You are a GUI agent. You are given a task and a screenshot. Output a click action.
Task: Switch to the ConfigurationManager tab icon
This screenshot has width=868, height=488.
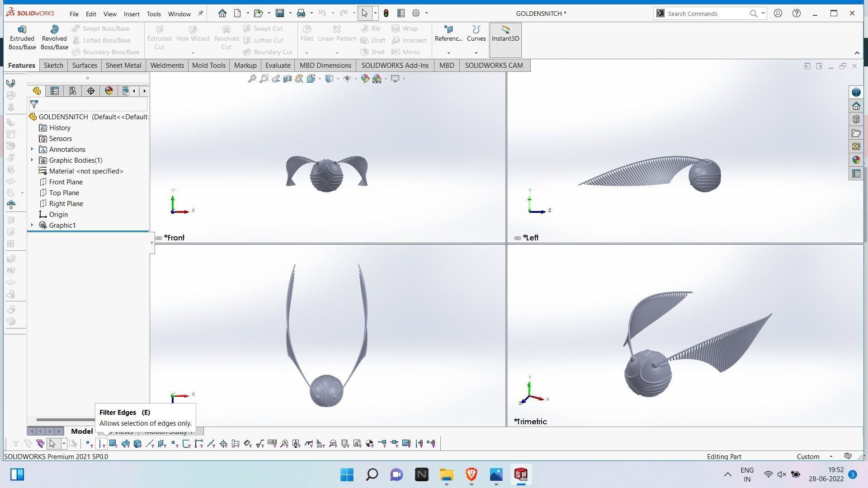click(73, 91)
